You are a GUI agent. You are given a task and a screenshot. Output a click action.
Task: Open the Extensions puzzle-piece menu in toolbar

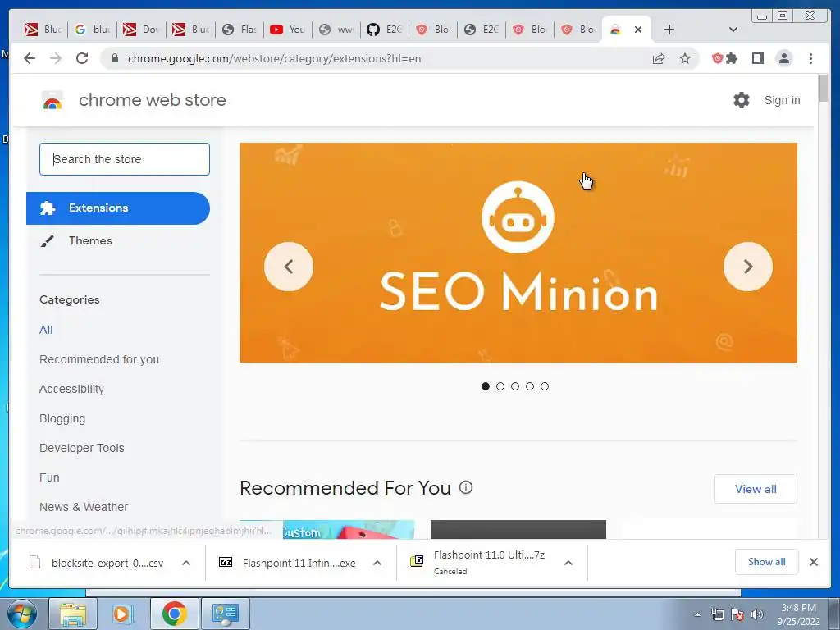732,58
